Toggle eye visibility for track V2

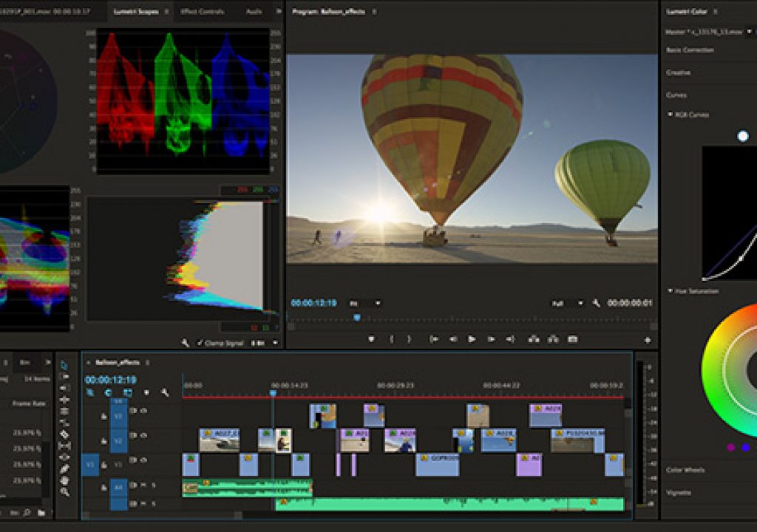pyautogui.click(x=144, y=435)
